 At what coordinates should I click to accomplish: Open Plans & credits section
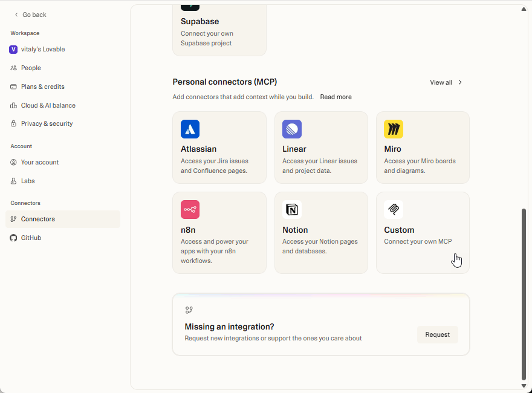click(42, 87)
